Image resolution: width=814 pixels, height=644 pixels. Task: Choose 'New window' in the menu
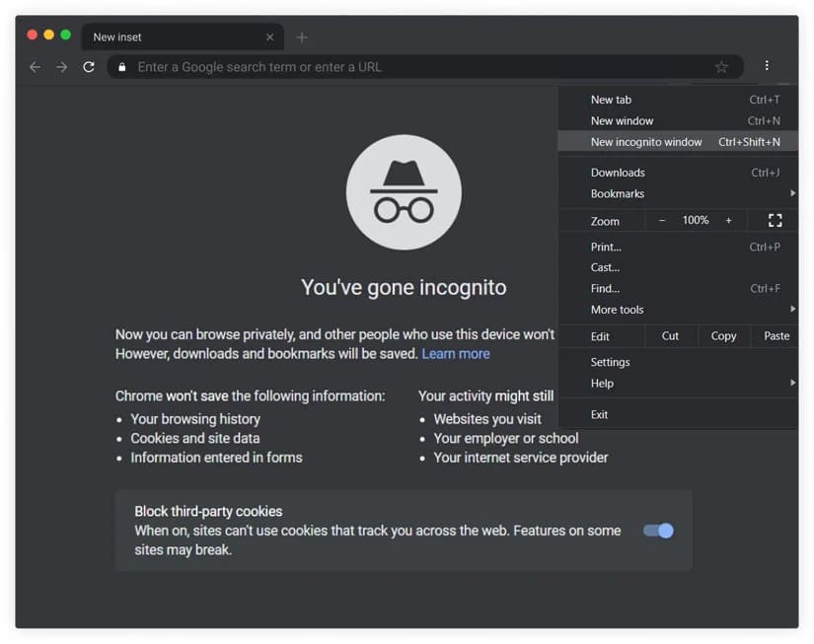coord(678,121)
